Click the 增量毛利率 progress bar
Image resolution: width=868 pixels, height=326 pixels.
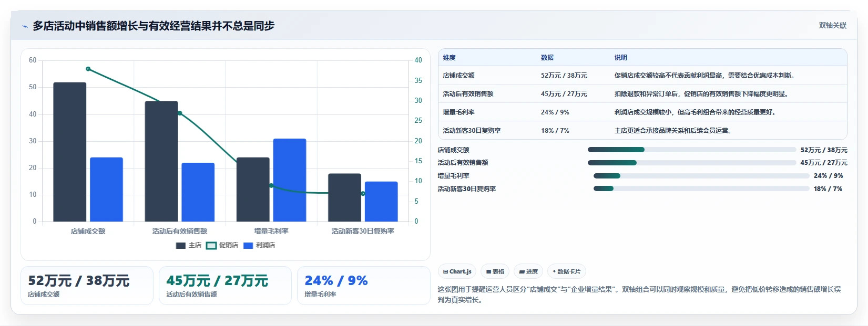[x=701, y=176]
